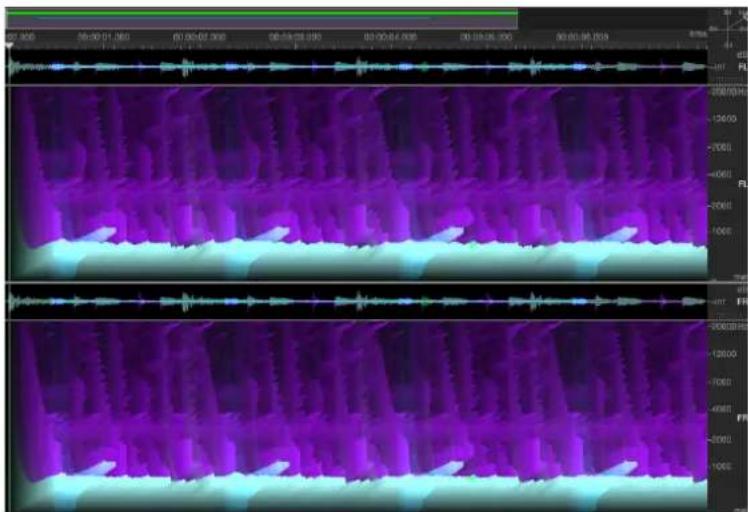Click inside the FR channel waveform strip

pyautogui.click(x=356, y=302)
